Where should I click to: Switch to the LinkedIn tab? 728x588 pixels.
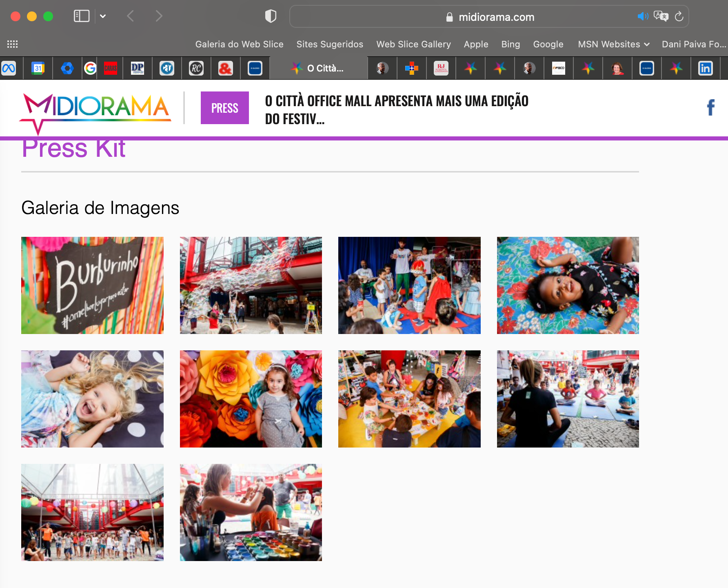click(705, 68)
